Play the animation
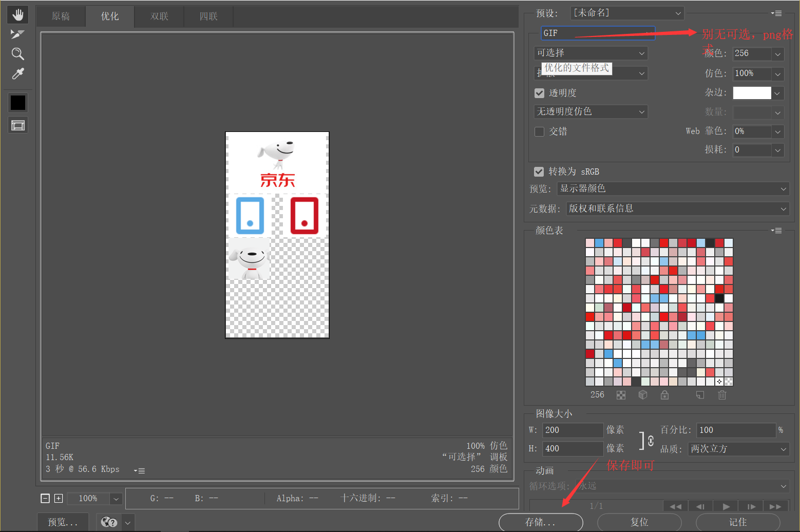800x532 pixels. coord(726,506)
